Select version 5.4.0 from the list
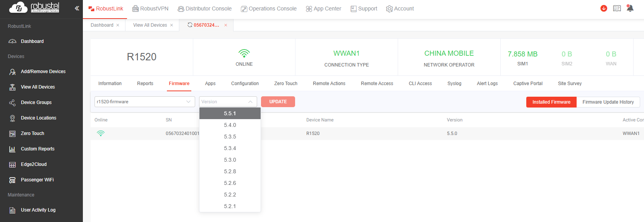Image resolution: width=644 pixels, height=222 pixels. pos(230,125)
